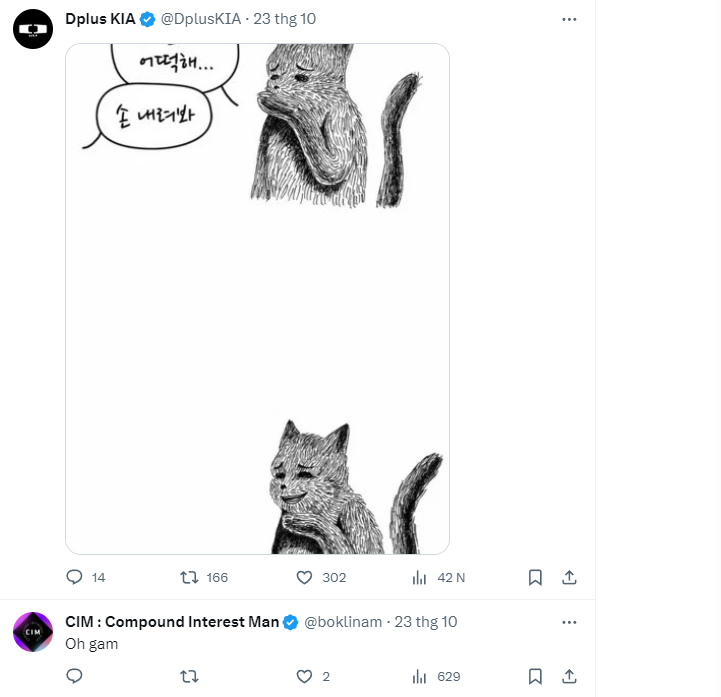Image resolution: width=721 pixels, height=697 pixels.
Task: View analytics of Dplus KIA tweet
Action: [439, 577]
